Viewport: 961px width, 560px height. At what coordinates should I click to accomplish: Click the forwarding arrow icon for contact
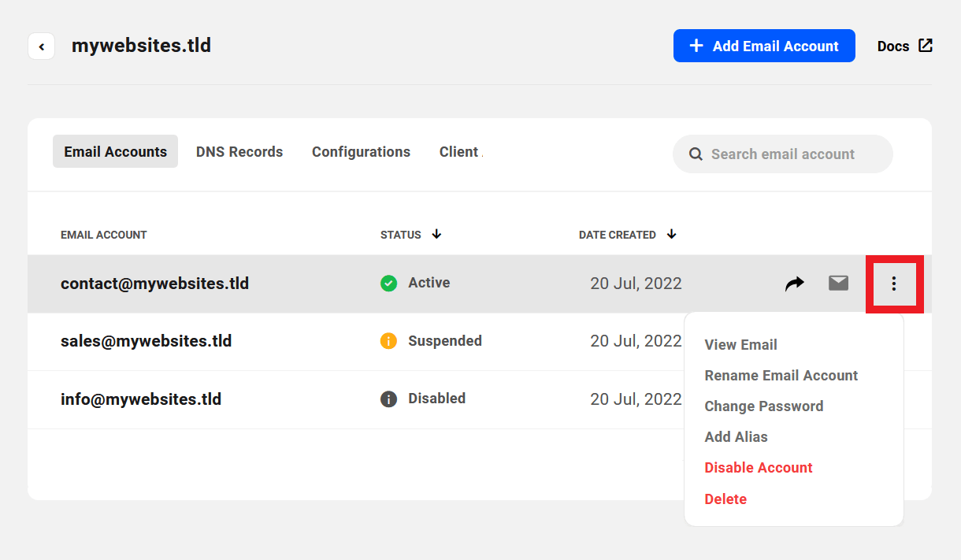tap(795, 284)
